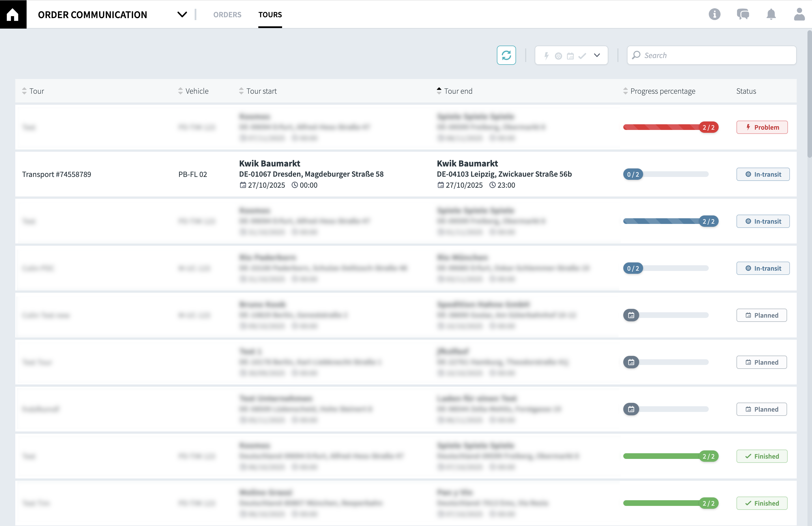Click the refresh tours button
The width and height of the screenshot is (812, 526).
click(x=506, y=55)
